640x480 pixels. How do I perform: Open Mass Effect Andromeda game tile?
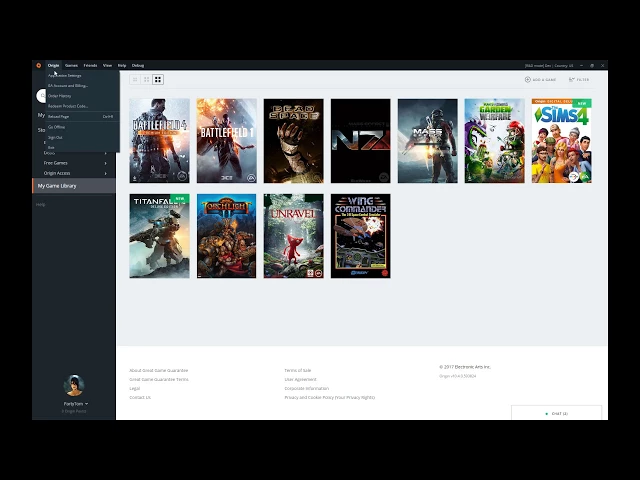(x=427, y=141)
